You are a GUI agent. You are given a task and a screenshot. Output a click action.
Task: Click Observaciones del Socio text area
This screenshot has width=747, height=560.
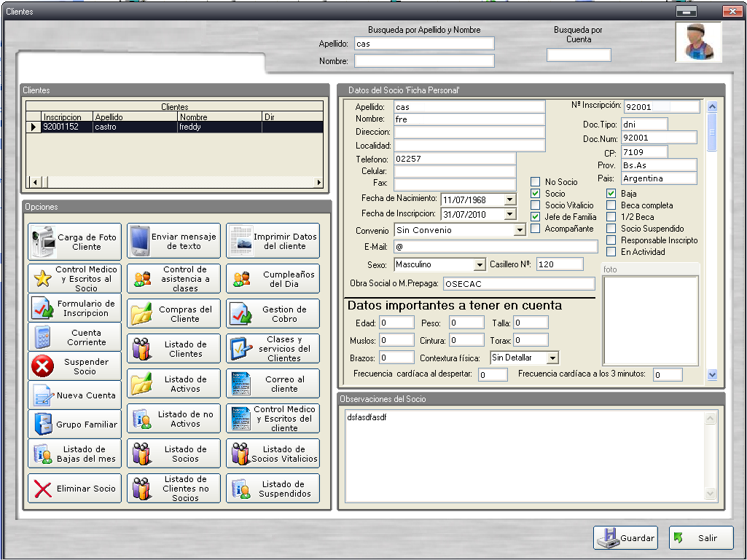click(x=525, y=456)
